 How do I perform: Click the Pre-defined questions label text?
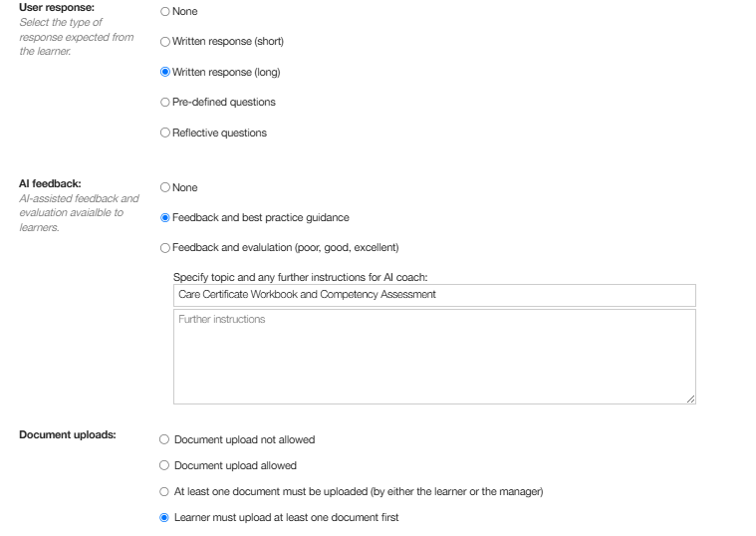pyautogui.click(x=224, y=103)
